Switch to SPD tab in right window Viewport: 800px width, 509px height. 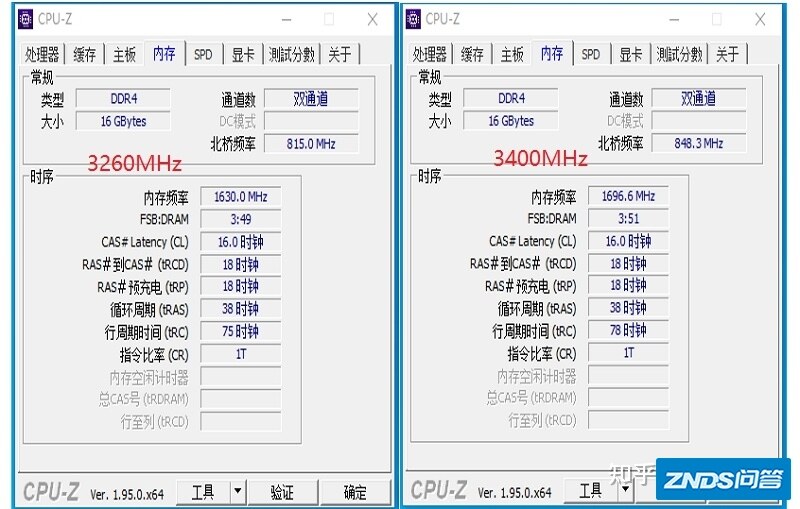[x=591, y=54]
